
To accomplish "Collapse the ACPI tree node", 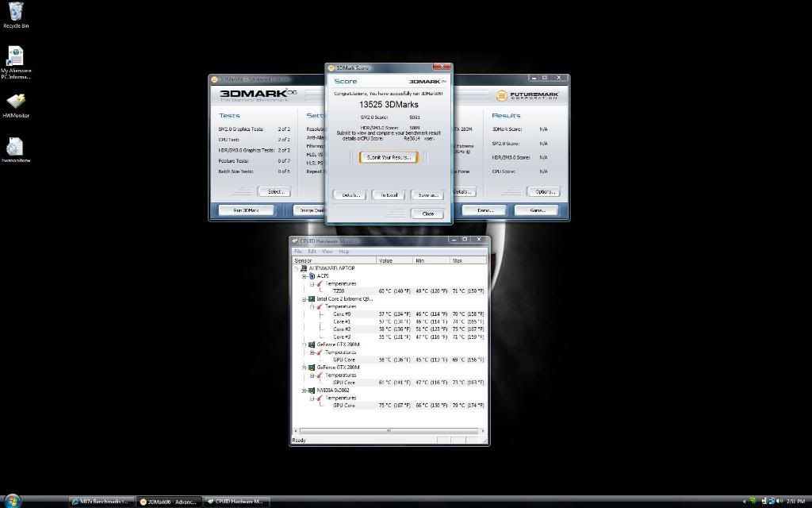I will [x=304, y=276].
